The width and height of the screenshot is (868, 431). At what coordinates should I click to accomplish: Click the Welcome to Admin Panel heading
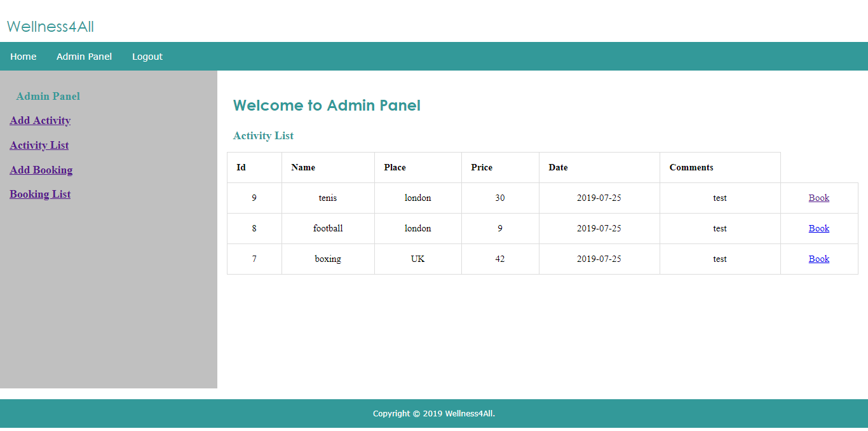pos(327,106)
